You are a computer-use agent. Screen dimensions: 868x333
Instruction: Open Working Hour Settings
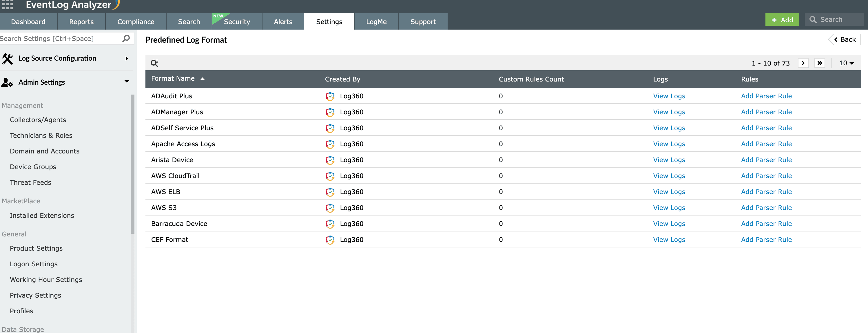coord(46,280)
